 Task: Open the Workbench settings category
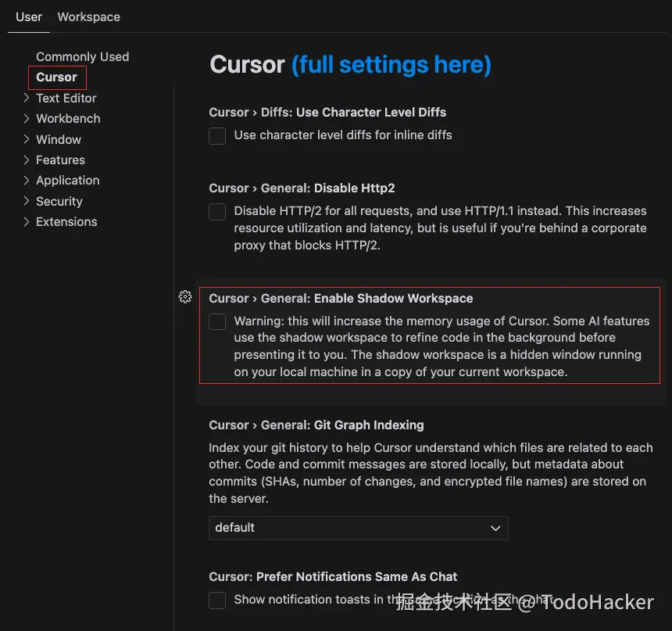point(68,118)
